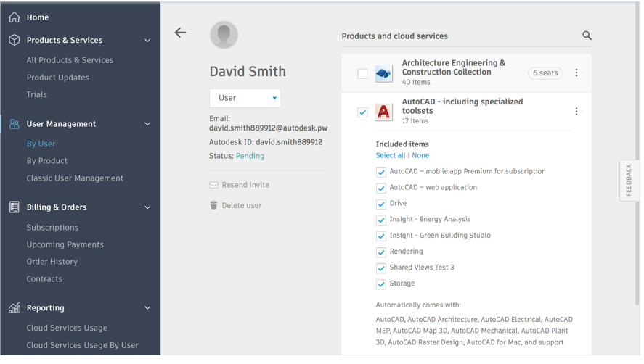Open search in Products and cloud services
Screen dimensions: 644x364
click(x=587, y=36)
